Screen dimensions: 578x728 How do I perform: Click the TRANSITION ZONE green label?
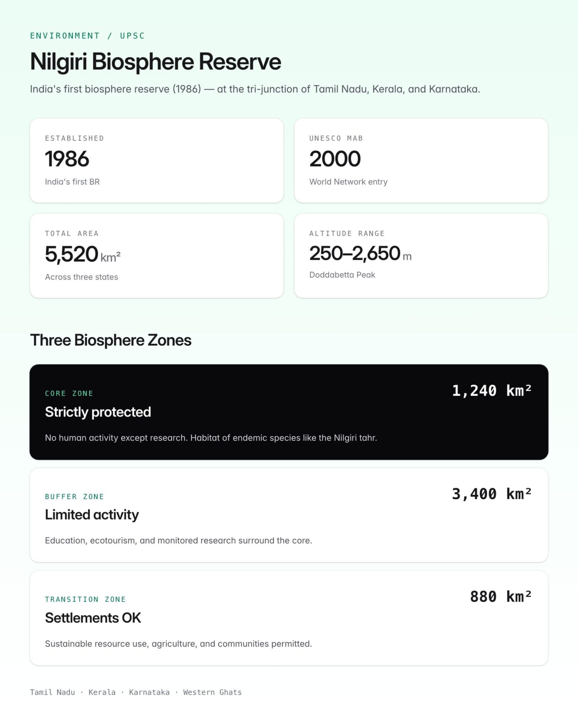pos(85,599)
